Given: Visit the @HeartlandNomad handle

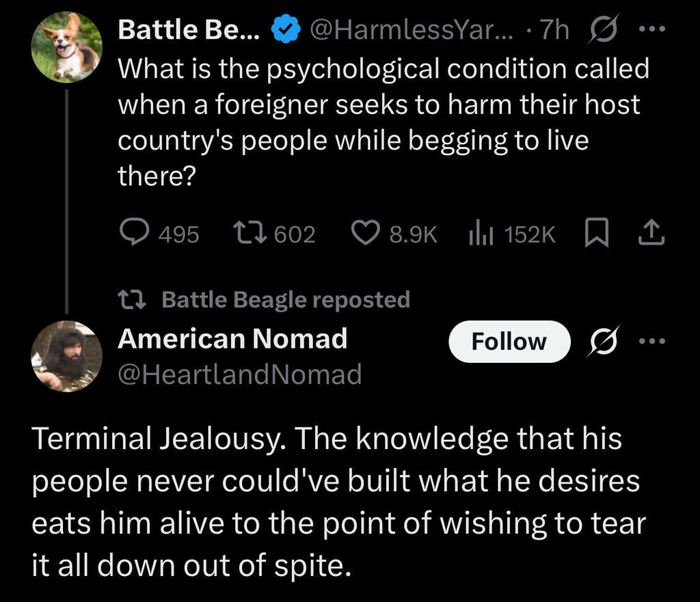Looking at the screenshot, I should [x=239, y=374].
